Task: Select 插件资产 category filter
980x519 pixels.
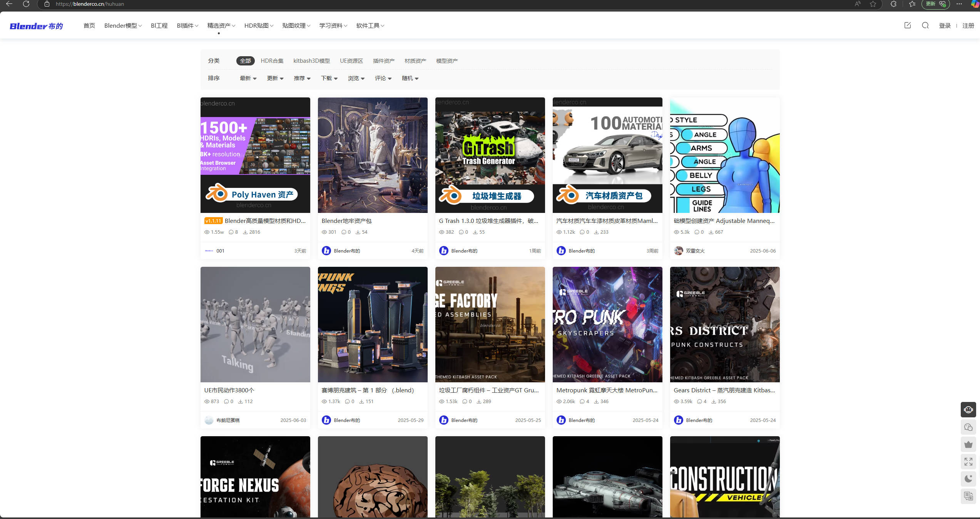Action: [383, 61]
